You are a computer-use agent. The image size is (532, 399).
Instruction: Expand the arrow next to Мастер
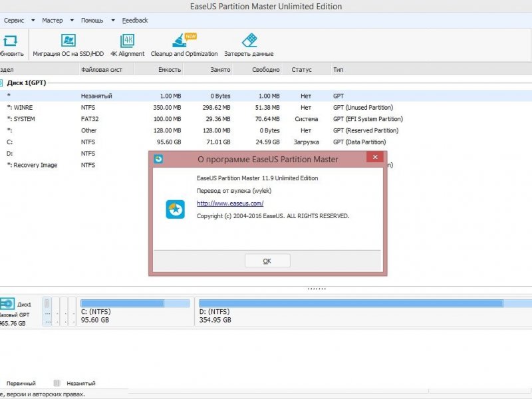pos(72,21)
